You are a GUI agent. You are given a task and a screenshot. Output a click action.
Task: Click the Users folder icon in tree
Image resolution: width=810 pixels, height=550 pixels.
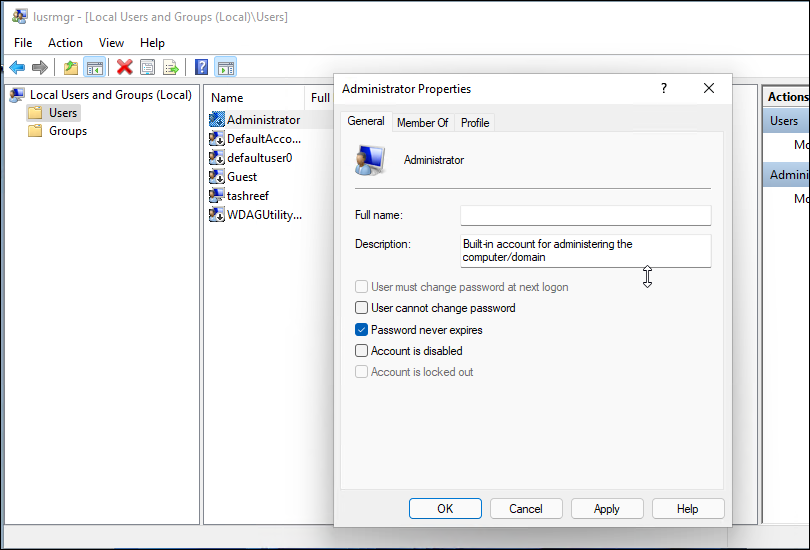[x=35, y=113]
